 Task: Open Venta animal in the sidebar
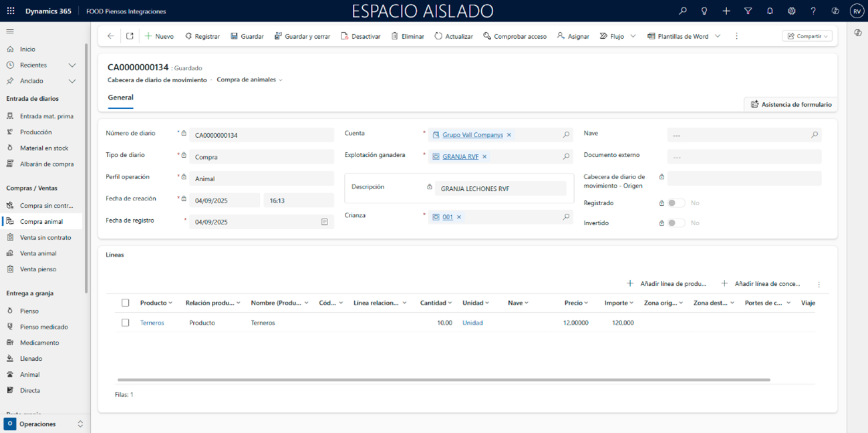tap(38, 253)
